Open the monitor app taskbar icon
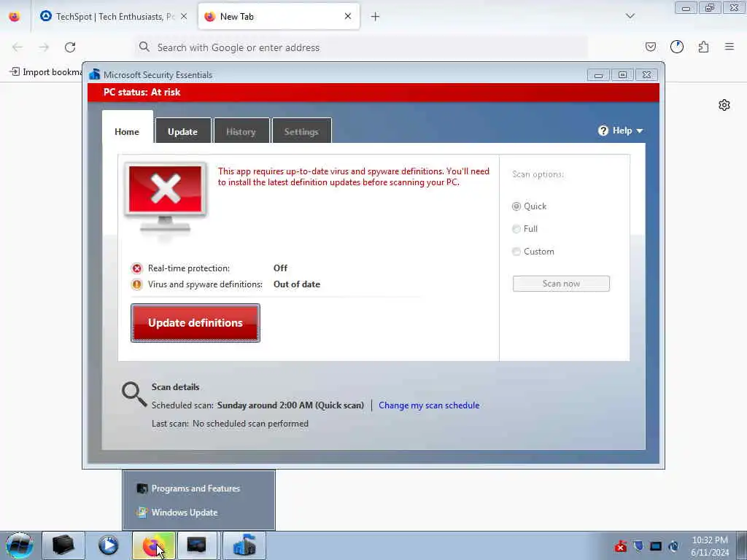The width and height of the screenshot is (747, 560). tap(197, 545)
